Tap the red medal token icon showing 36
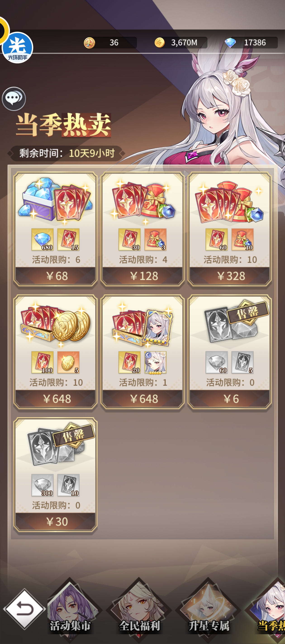 coord(89,43)
